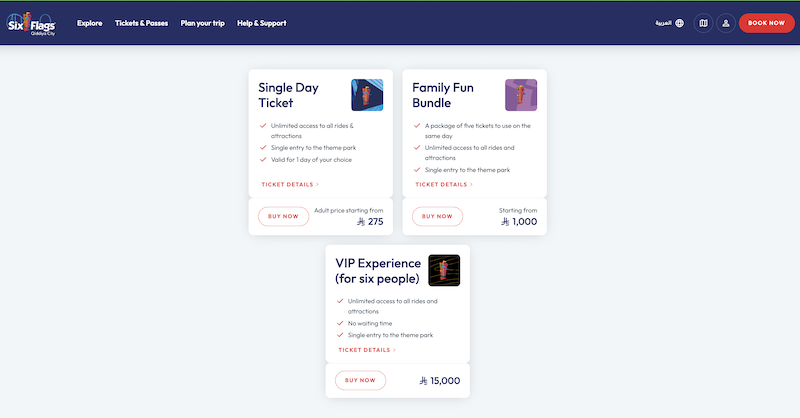The height and width of the screenshot is (418, 800).
Task: Click the VIP Experience image
Action: tap(444, 270)
